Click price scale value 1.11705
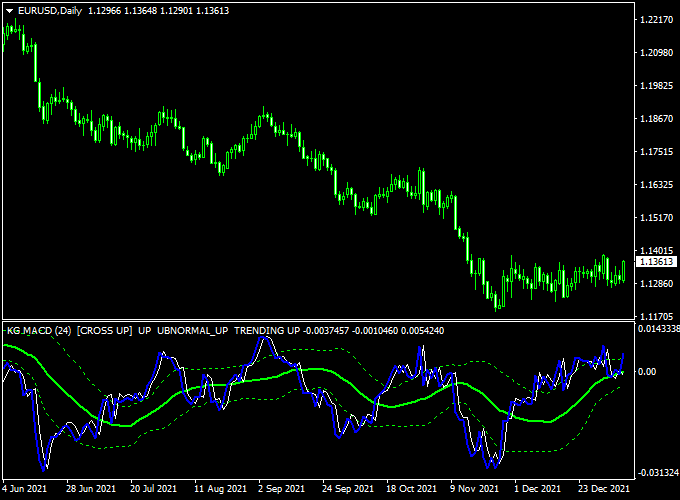Image resolution: width=680 pixels, height=500 pixels. pos(657,316)
